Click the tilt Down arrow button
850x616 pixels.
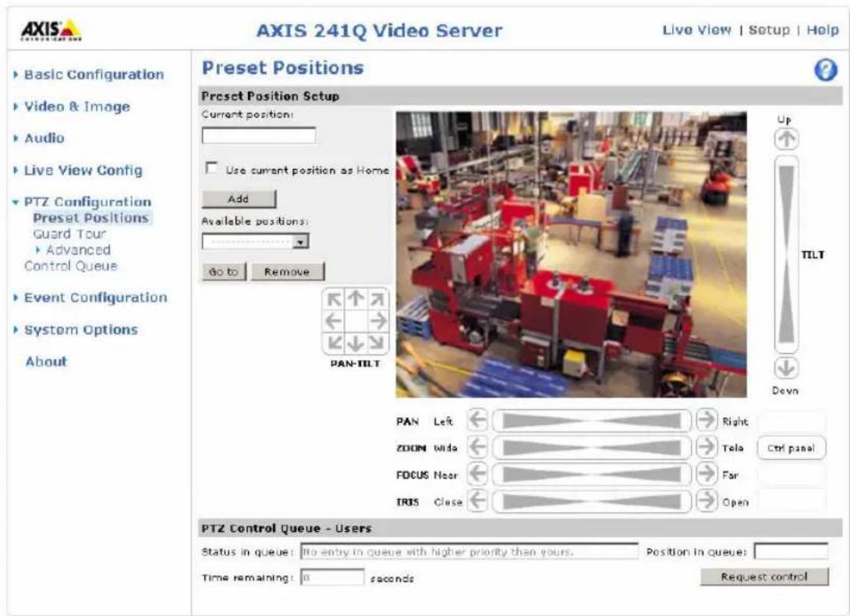(785, 368)
